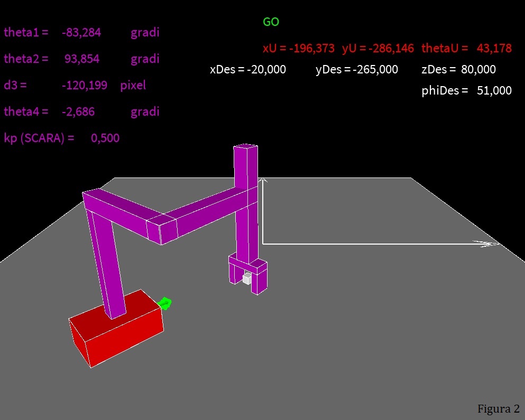Click the purple gripper at the column bottom
The image size is (525, 420).
coord(247,273)
